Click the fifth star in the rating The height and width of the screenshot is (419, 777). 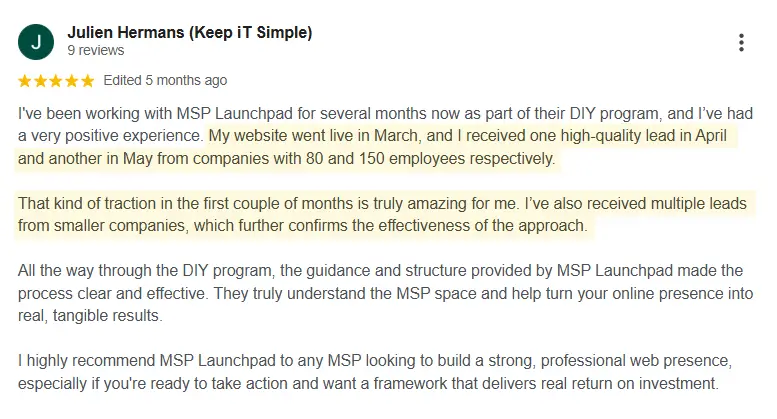click(x=87, y=81)
